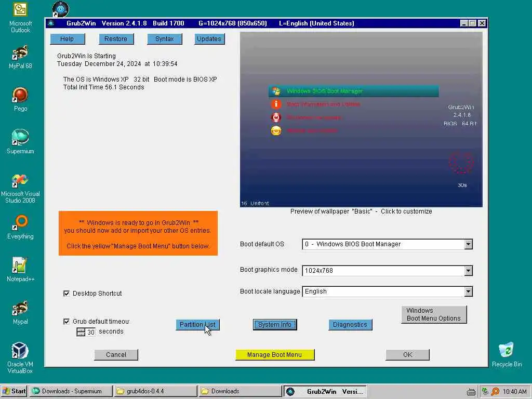Click 'Total Init Time 56.1 Seconds' text

click(103, 87)
